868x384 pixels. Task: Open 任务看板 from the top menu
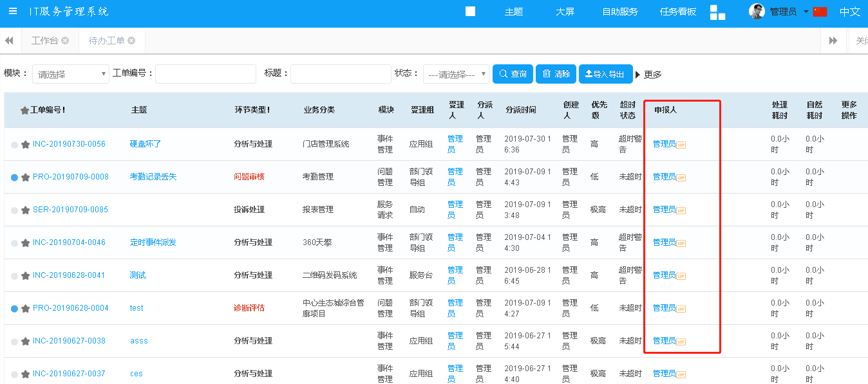pos(677,12)
